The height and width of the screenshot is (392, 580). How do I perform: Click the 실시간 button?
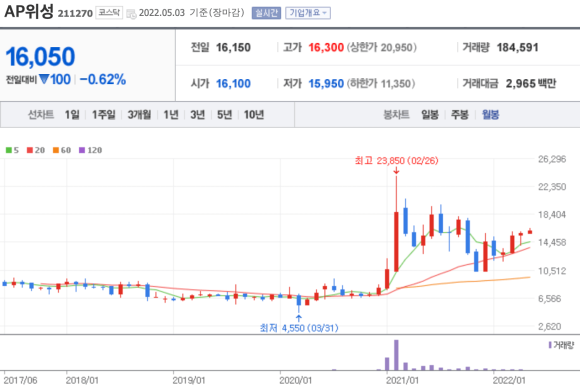tap(266, 13)
